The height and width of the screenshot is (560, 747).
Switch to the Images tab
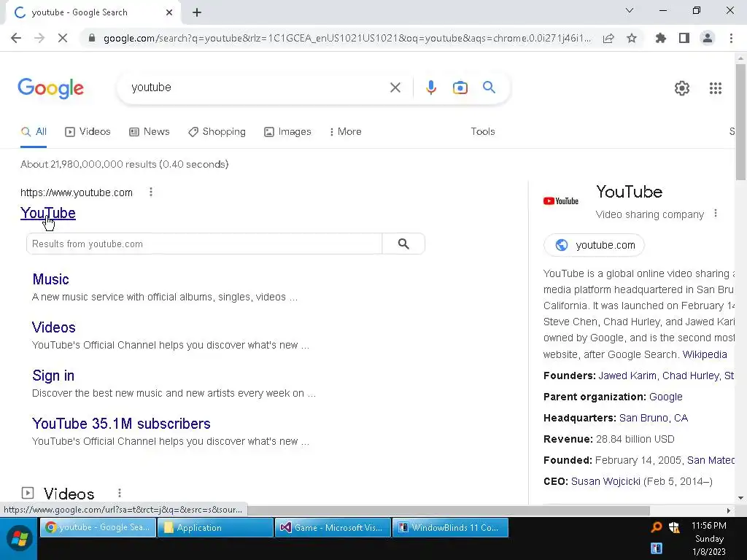[x=287, y=132]
